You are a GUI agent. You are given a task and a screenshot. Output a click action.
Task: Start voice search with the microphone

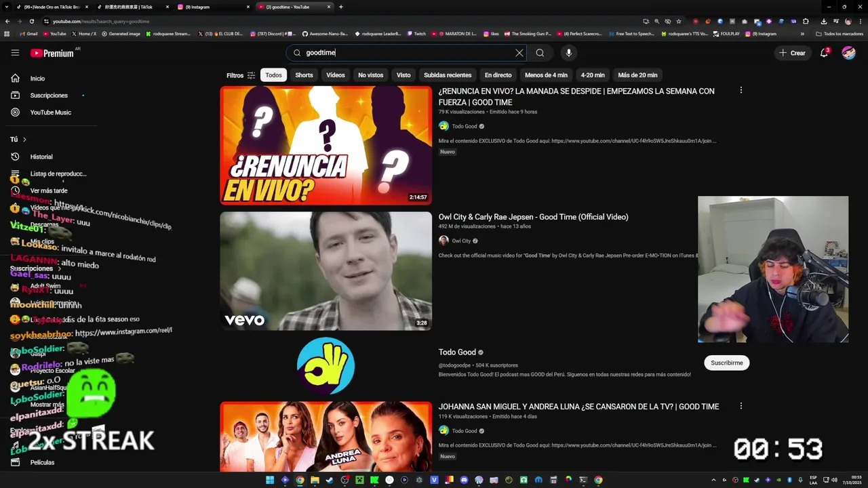click(x=569, y=53)
